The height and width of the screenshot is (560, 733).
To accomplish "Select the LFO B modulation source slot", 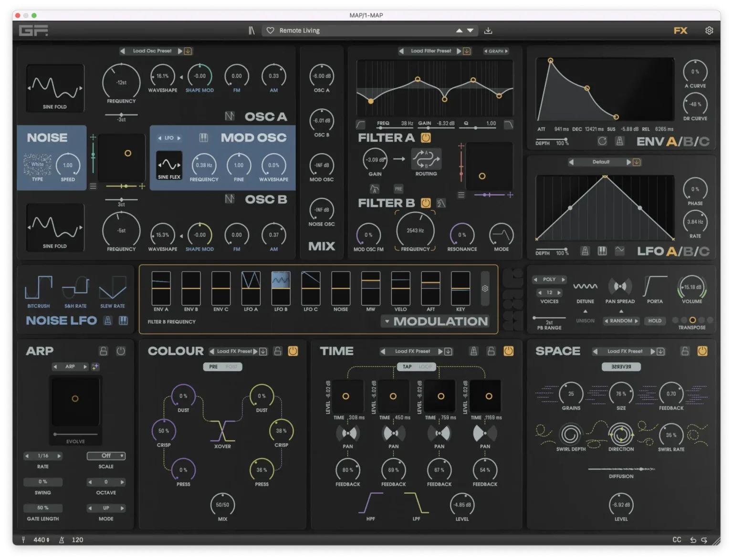I will (x=281, y=288).
